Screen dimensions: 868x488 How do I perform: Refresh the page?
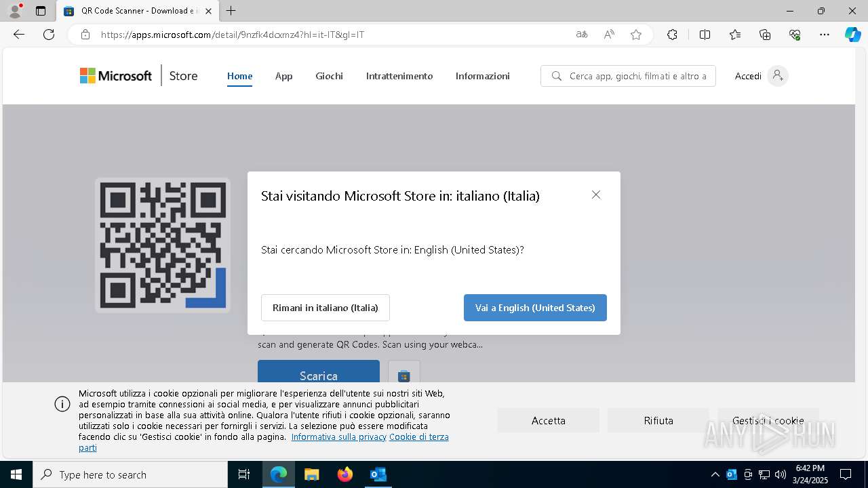pyautogui.click(x=49, y=35)
